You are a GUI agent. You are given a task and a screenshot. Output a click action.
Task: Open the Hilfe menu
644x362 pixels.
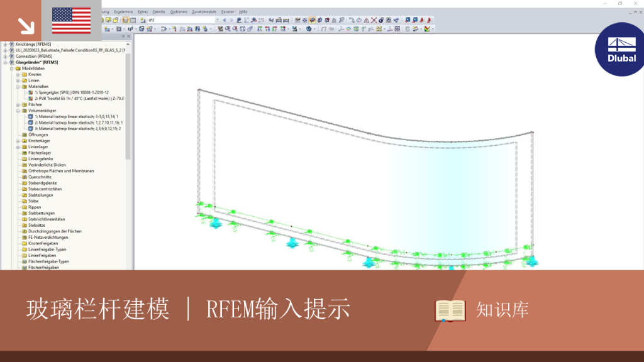(243, 12)
